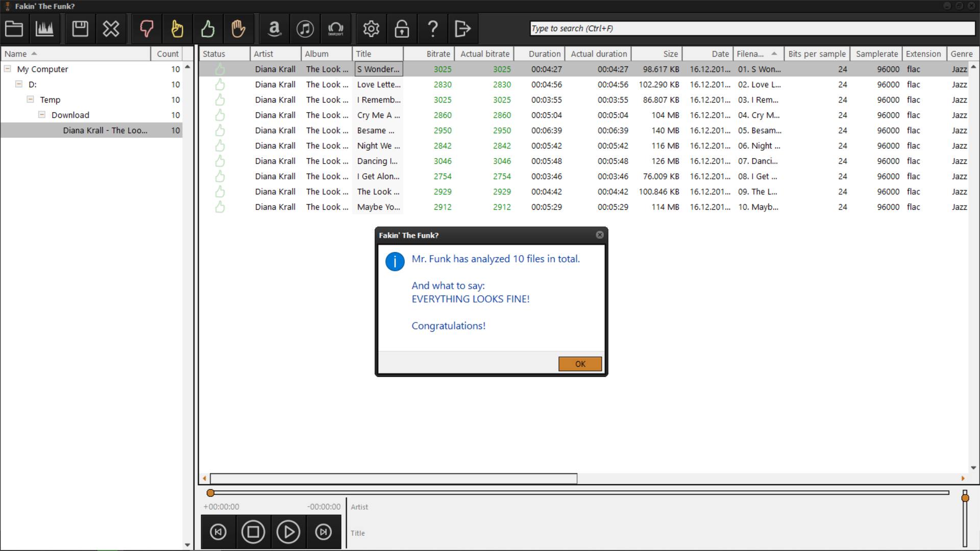Click the red thumbs-down filter icon
Image resolution: width=980 pixels, height=551 pixels.
[146, 29]
